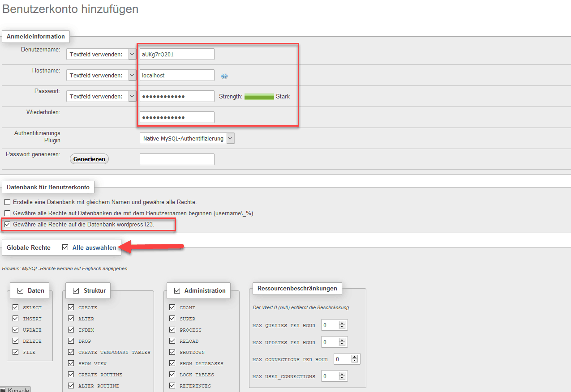Disable the SHUTDOWN admin privilege
Screen dimensions: 571x392
pyautogui.click(x=172, y=352)
